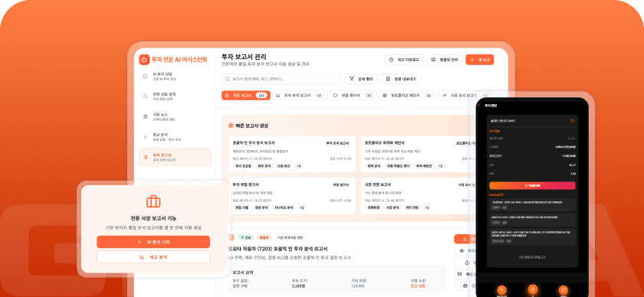The height and width of the screenshot is (297, 644).
Task: Click the newspaper icon beside 시장 뉴스
Action: [x=146, y=117]
